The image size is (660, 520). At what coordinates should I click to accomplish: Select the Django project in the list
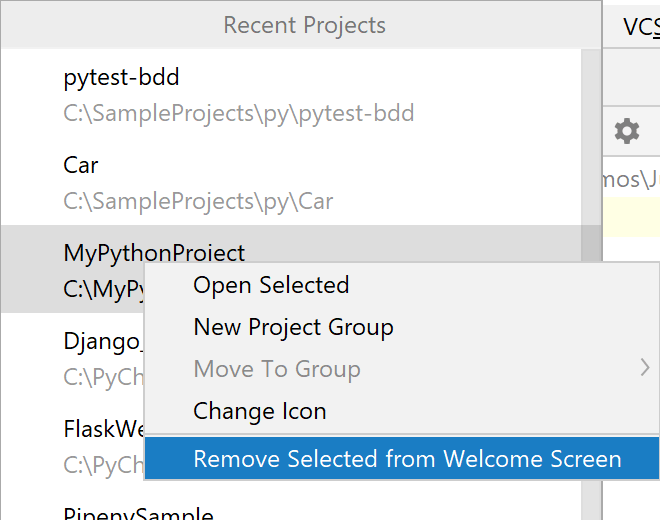(102, 342)
